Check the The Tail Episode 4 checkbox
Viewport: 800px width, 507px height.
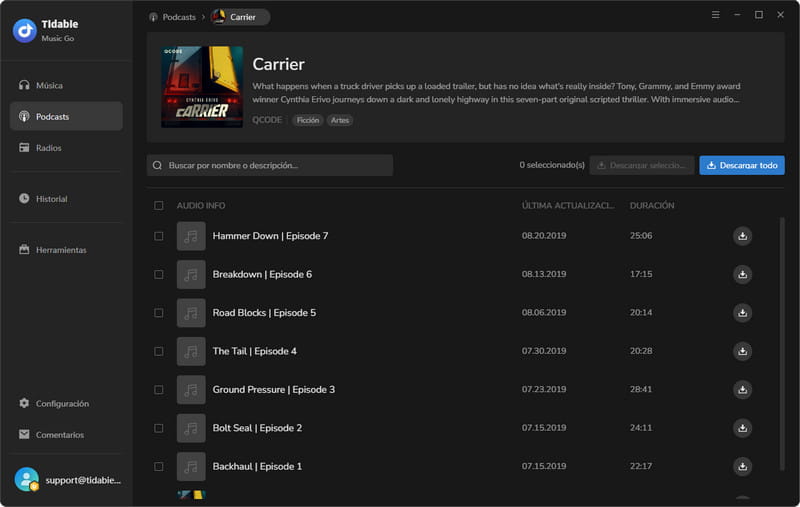pos(159,351)
